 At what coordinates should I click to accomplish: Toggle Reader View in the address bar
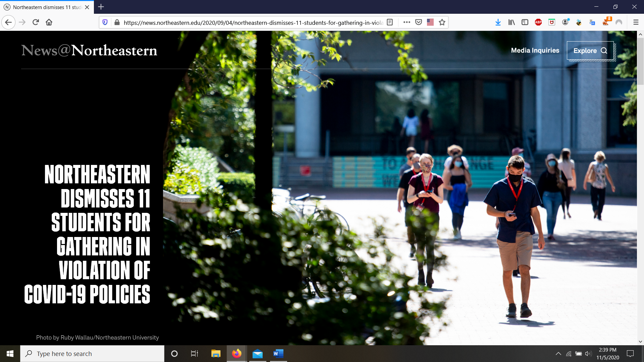pos(390,22)
